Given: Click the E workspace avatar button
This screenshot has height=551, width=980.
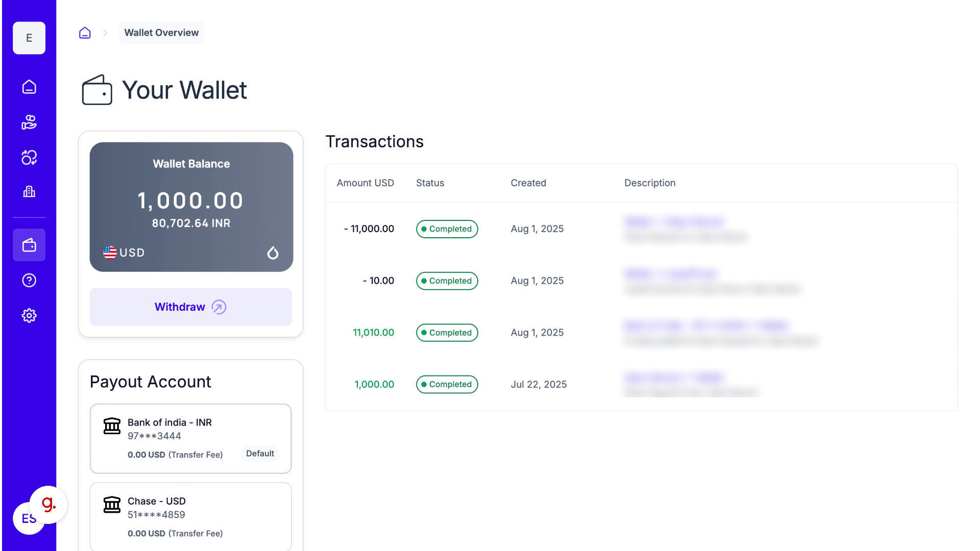Looking at the screenshot, I should coord(29,38).
